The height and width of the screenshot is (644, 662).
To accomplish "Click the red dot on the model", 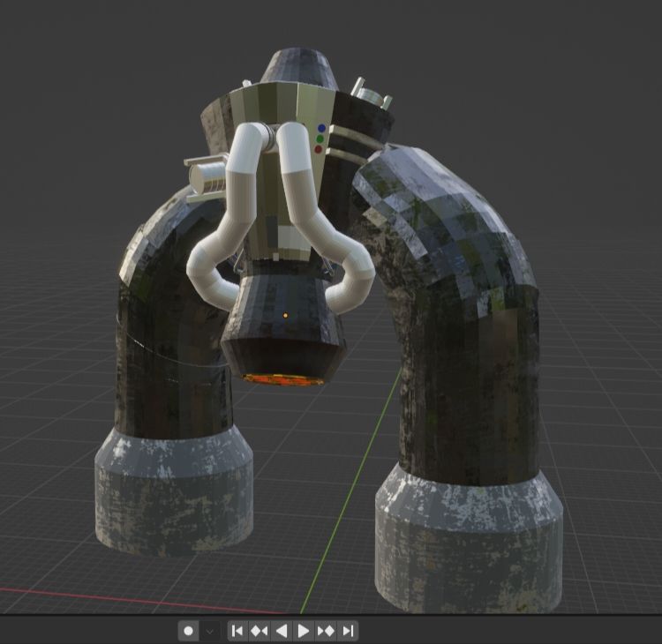I will pos(319,149).
